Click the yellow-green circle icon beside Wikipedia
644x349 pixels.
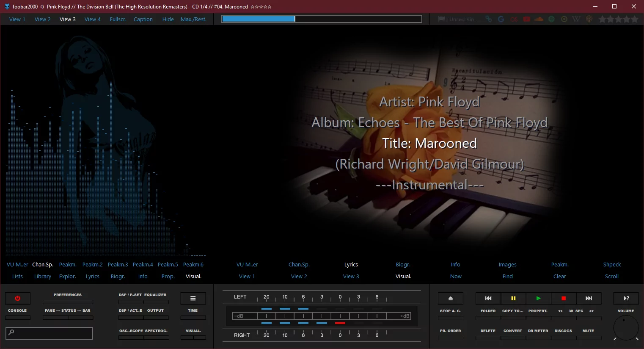(x=564, y=19)
